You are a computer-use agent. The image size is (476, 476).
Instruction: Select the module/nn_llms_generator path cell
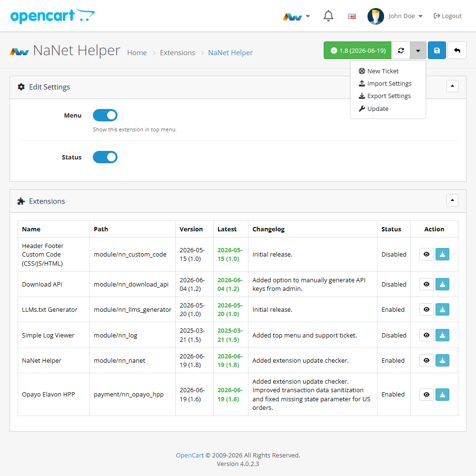(x=132, y=310)
